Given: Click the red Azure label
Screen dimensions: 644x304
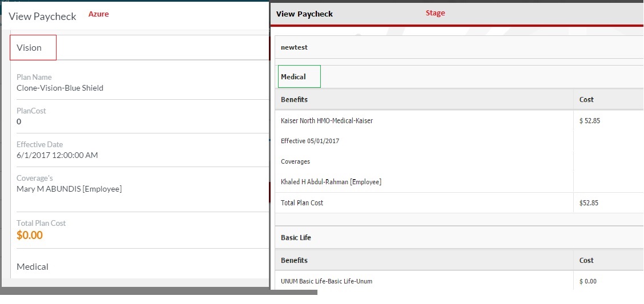Looking at the screenshot, I should 98,14.
